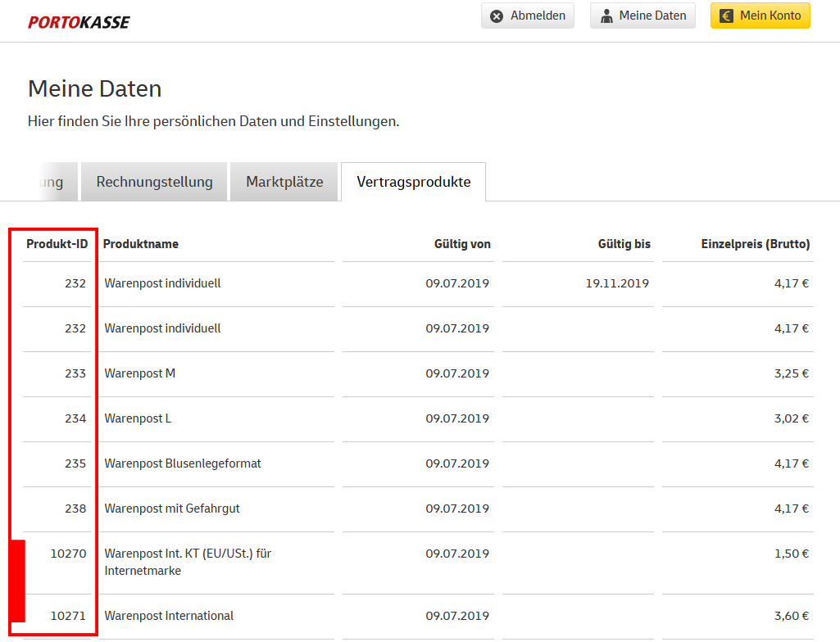Image resolution: width=840 pixels, height=642 pixels.
Task: Click product ID 10270
Action: tap(68, 553)
